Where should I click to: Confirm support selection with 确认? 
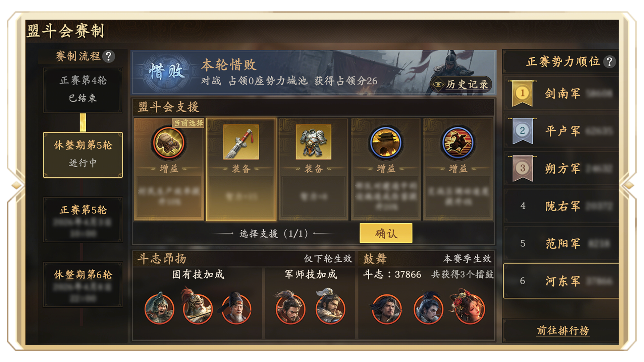(x=386, y=233)
